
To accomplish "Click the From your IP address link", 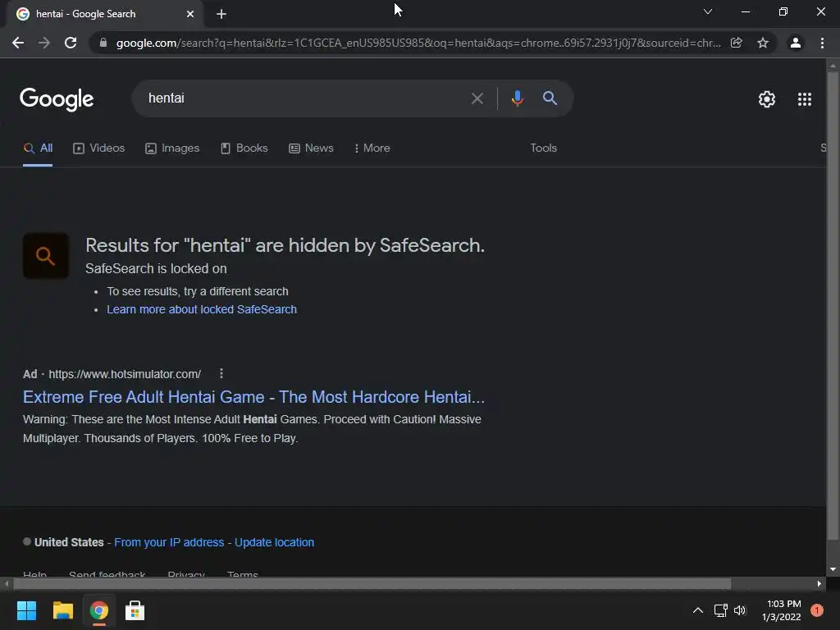I will pos(169,542).
